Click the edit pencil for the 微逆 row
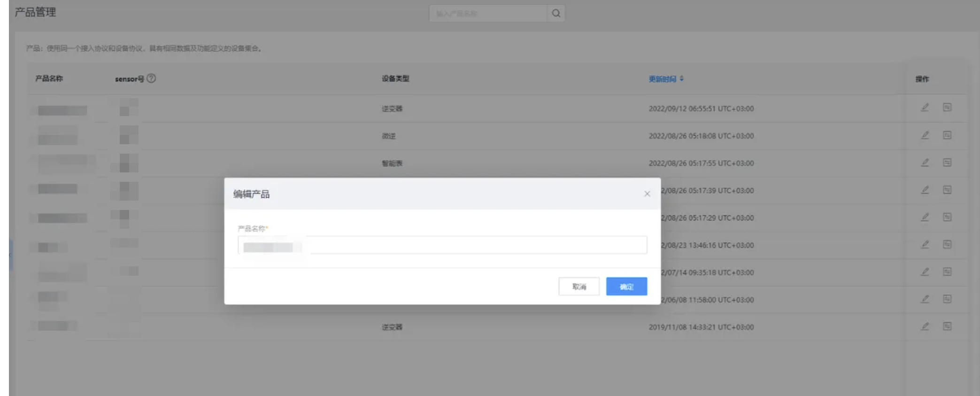 [925, 135]
